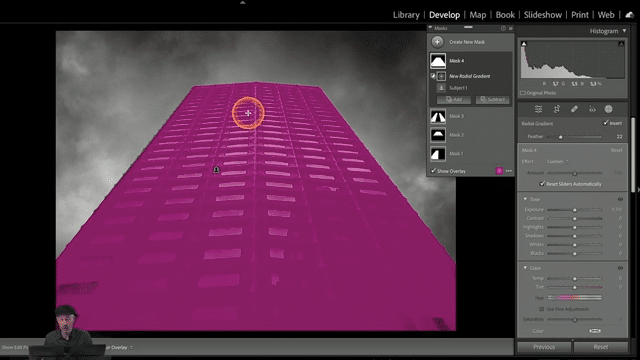Select the Crop overlay tool icon

pyautogui.click(x=556, y=109)
